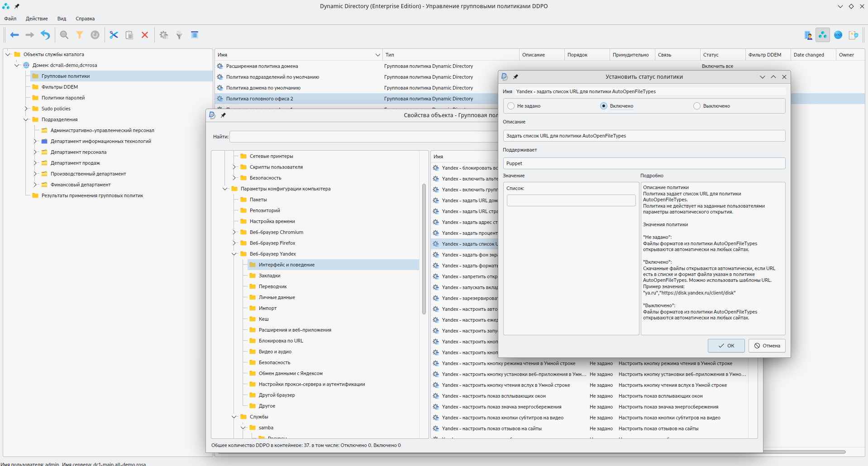Click the 'Список' input field
868x466 pixels.
571,200
